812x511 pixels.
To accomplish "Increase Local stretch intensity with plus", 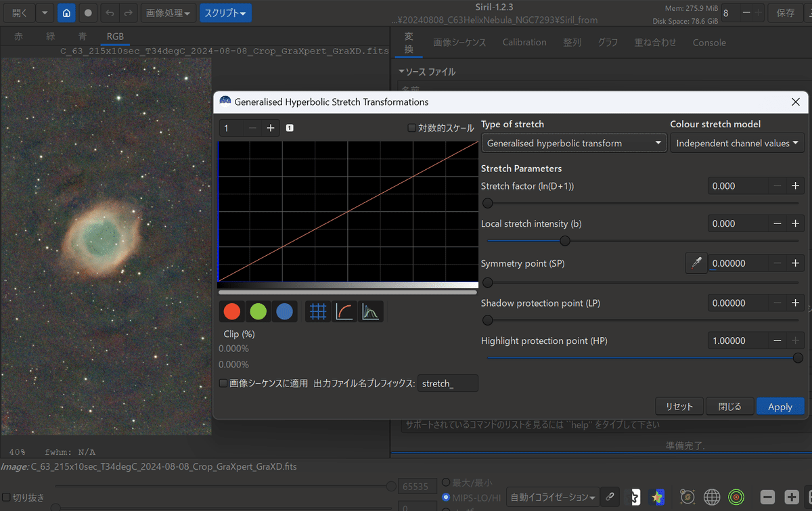I will coord(796,224).
